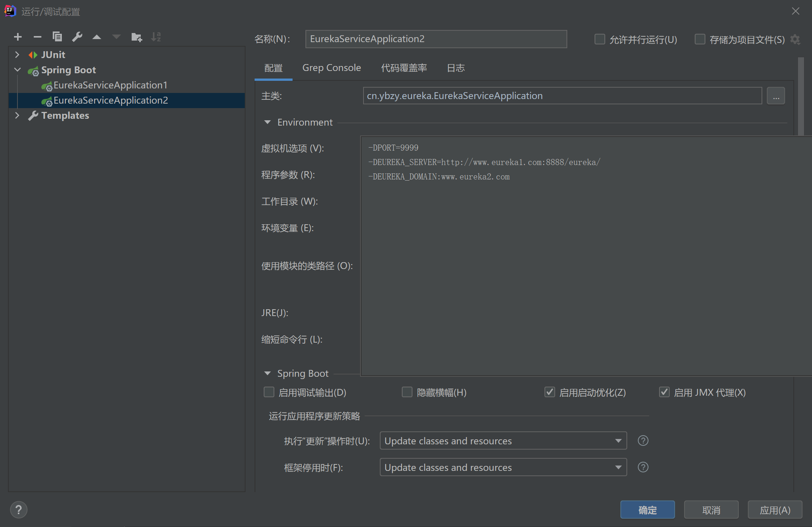The height and width of the screenshot is (527, 812).
Task: Click the move configuration down icon
Action: point(116,37)
